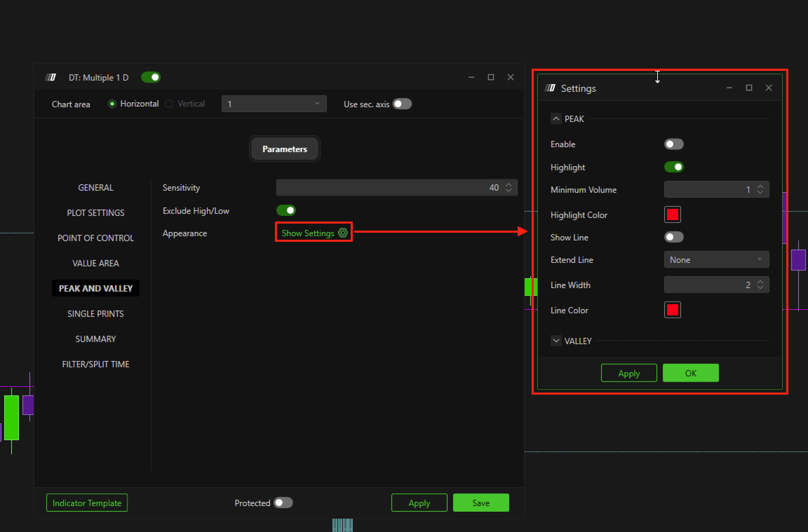Screen dimensions: 808x532
Task: Turn off Exclude High/Low toggle
Action: 286,210
